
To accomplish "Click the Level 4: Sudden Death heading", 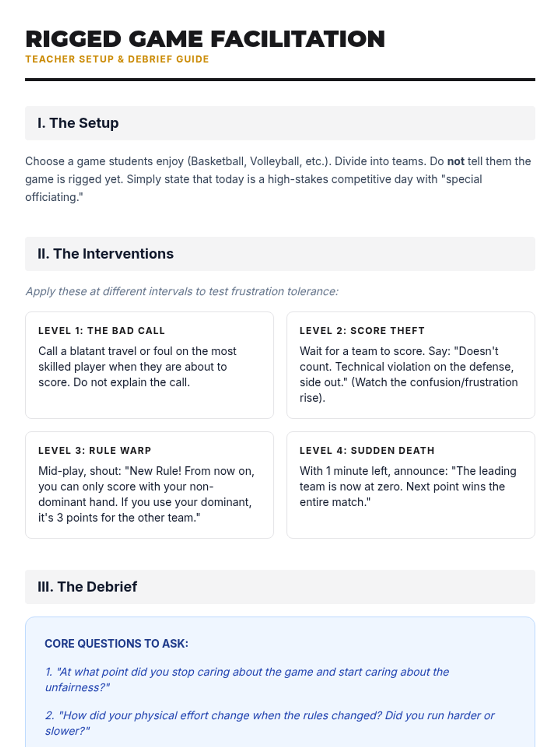I will [x=367, y=451].
